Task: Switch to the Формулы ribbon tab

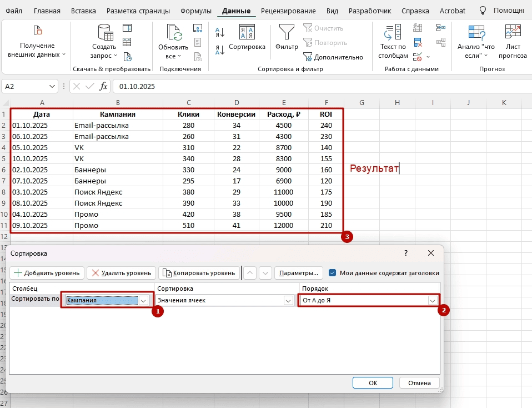Action: [196, 11]
